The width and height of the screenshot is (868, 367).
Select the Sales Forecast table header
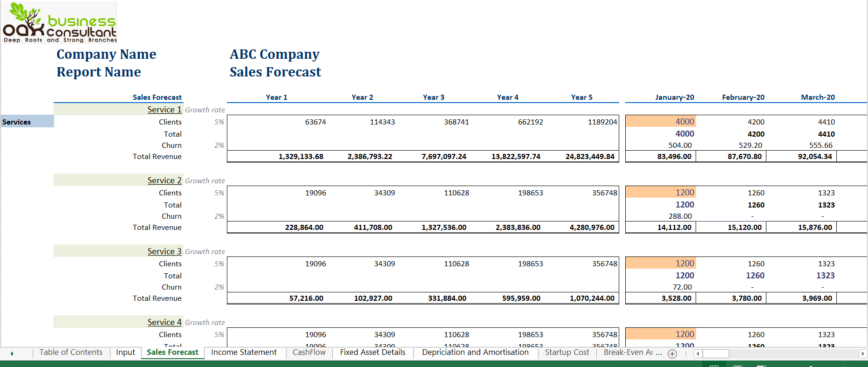point(157,97)
